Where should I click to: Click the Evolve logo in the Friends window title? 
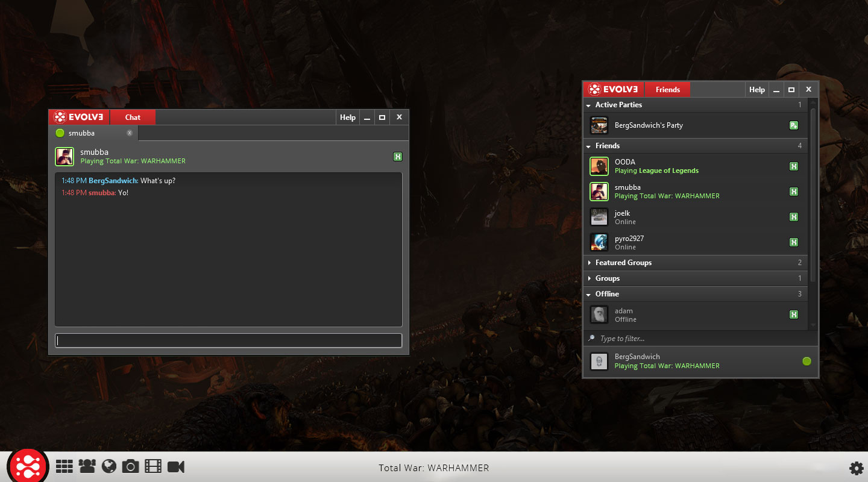[x=613, y=90]
